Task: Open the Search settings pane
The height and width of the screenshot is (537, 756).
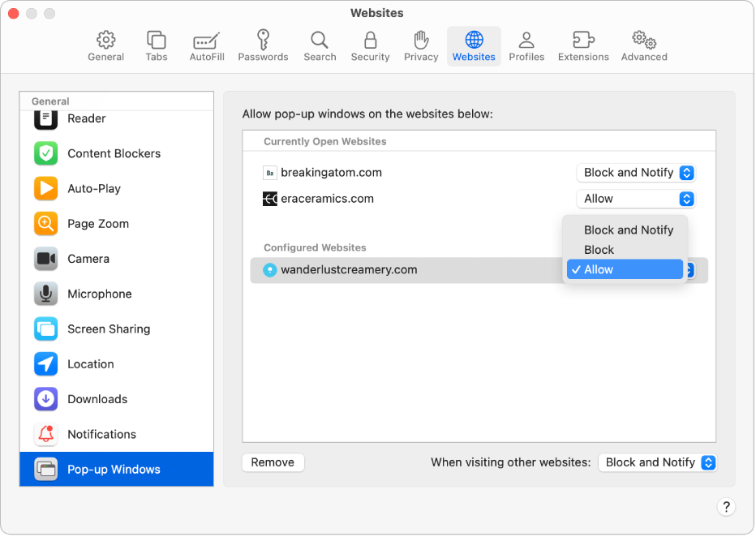Action: click(x=320, y=45)
